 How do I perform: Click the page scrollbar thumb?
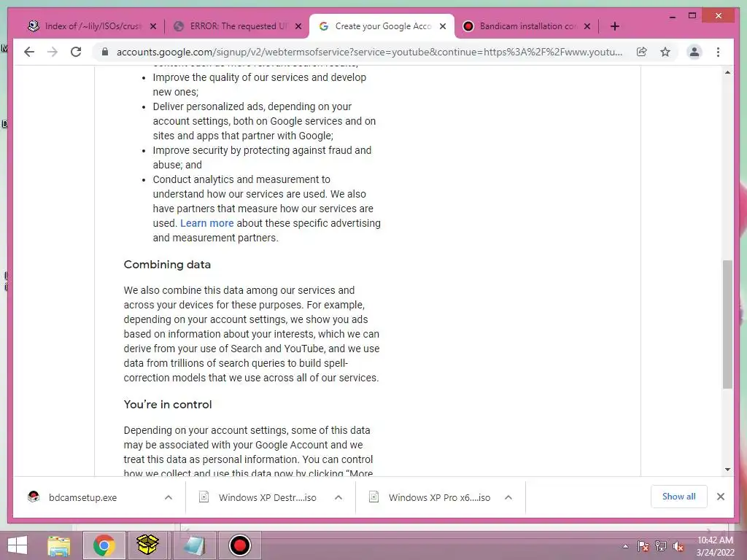727,324
